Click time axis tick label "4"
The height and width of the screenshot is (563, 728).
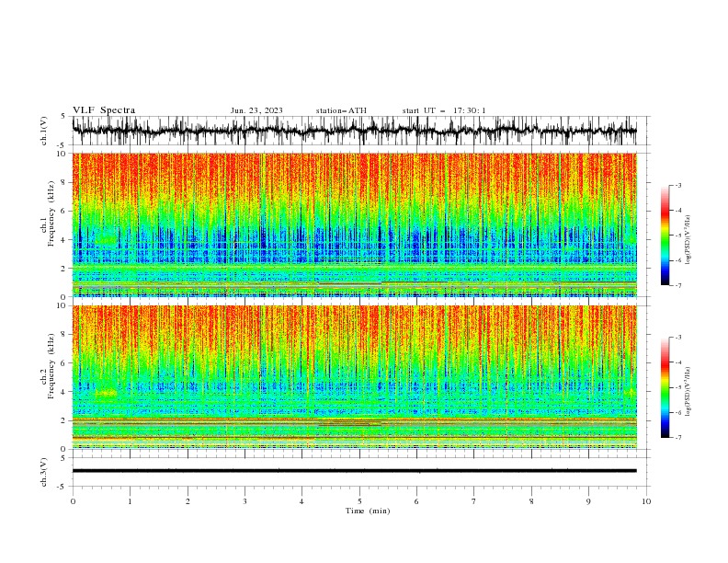coord(301,501)
